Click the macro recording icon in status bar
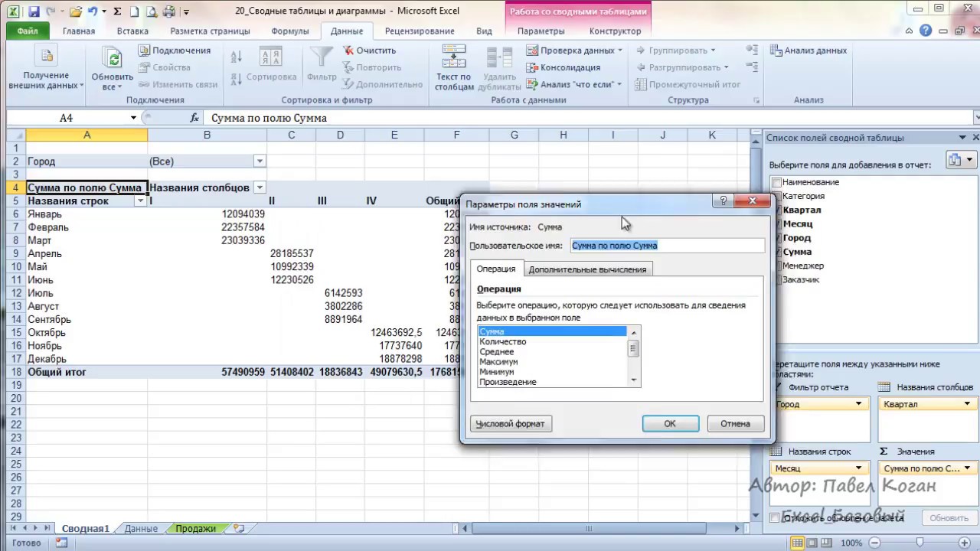The height and width of the screenshot is (551, 980). 61,543
